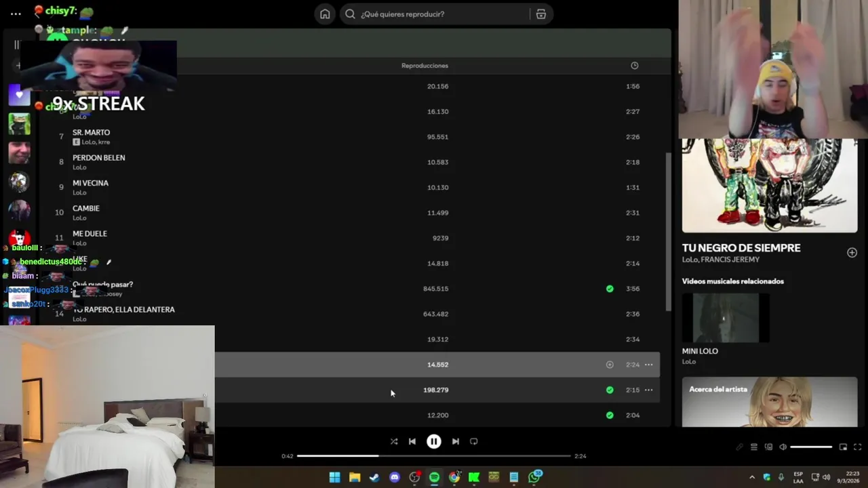Open Steam from the taskbar
Viewport: 868px width, 488px height.
tap(374, 477)
